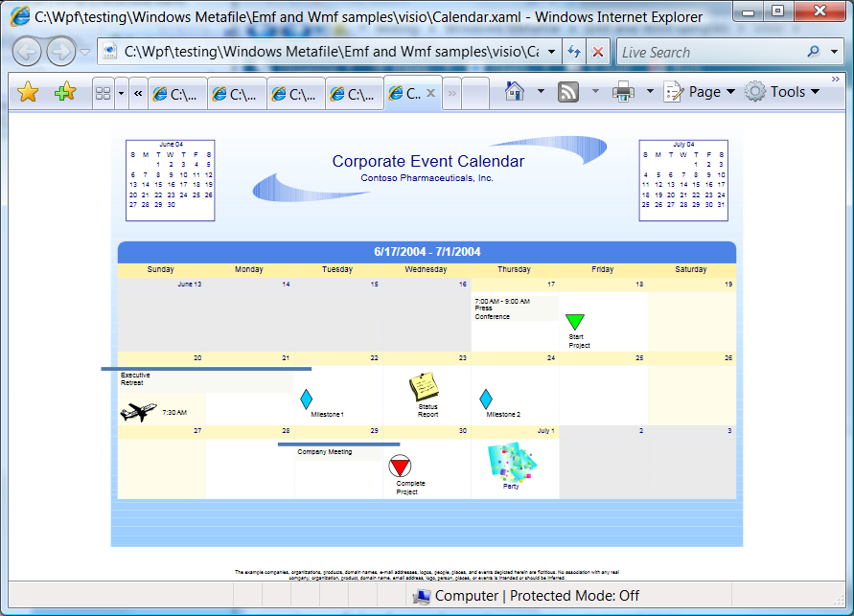Screen dimensions: 854x616
Task: Click Add to Favorites plus-star icon
Action: [64, 92]
